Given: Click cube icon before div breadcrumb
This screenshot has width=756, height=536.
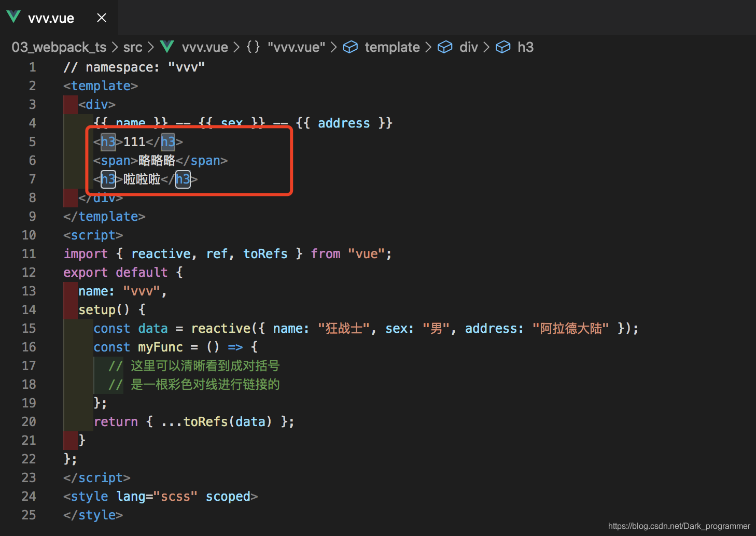Looking at the screenshot, I should pos(445,47).
